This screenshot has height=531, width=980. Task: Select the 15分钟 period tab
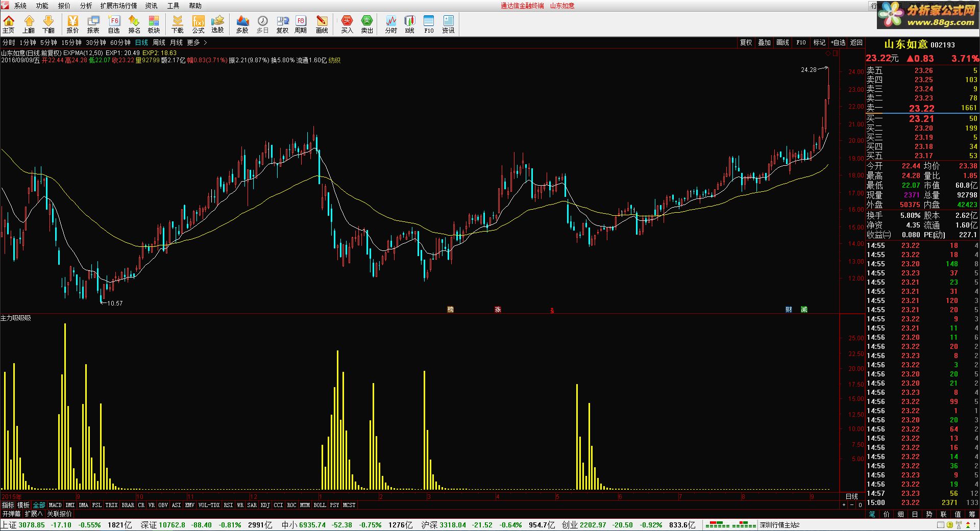click(x=71, y=42)
